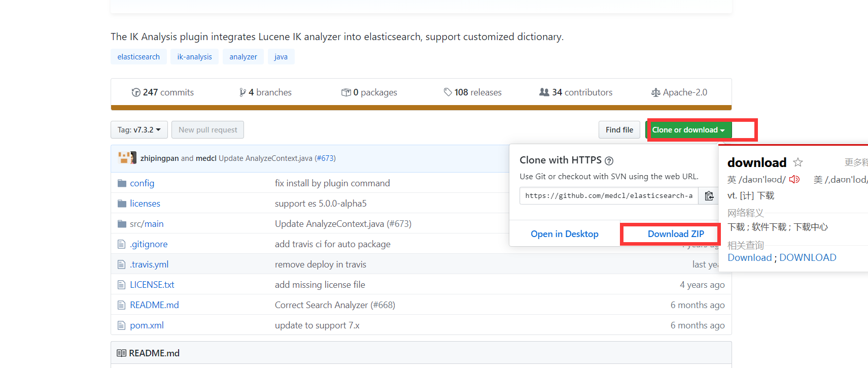Select the elasticsearch topic tag

click(138, 57)
